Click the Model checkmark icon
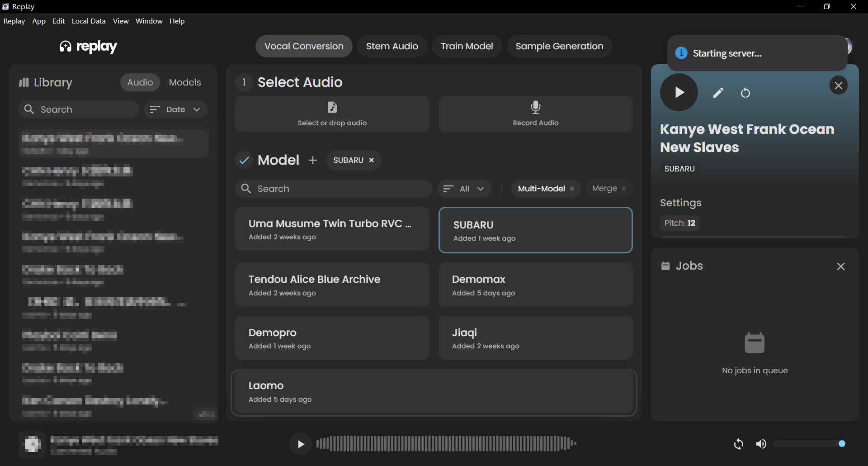 pos(244,160)
